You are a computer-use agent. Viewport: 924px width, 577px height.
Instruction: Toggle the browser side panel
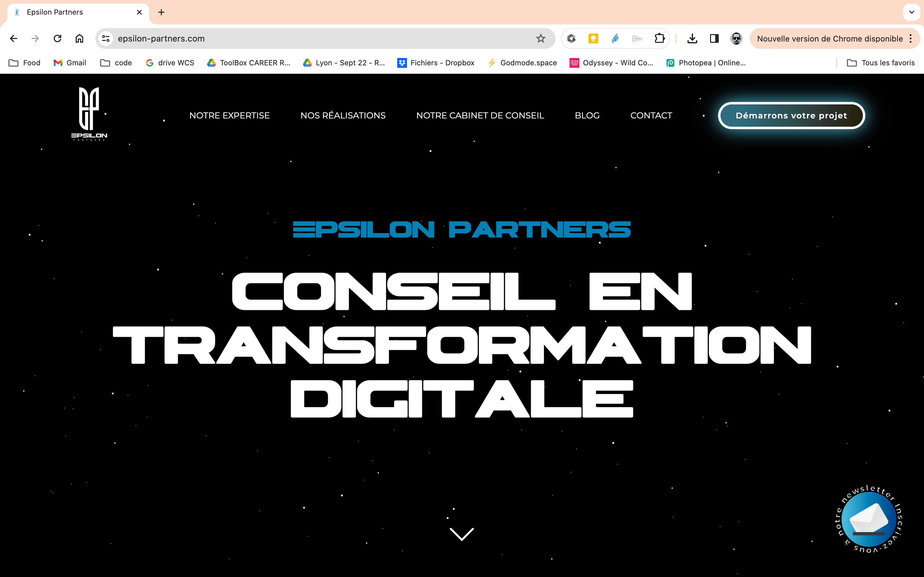click(714, 38)
